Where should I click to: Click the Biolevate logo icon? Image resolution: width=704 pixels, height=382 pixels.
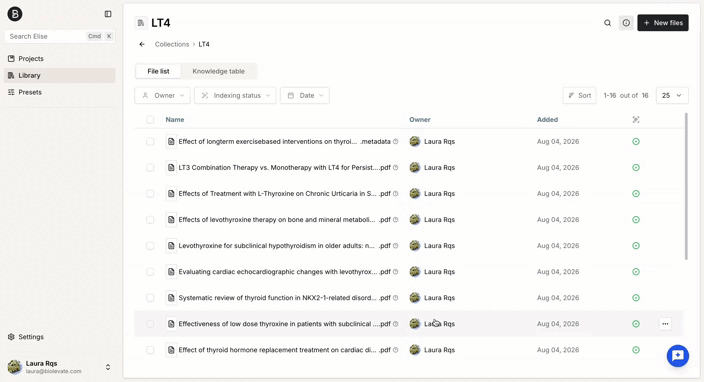pos(15,14)
